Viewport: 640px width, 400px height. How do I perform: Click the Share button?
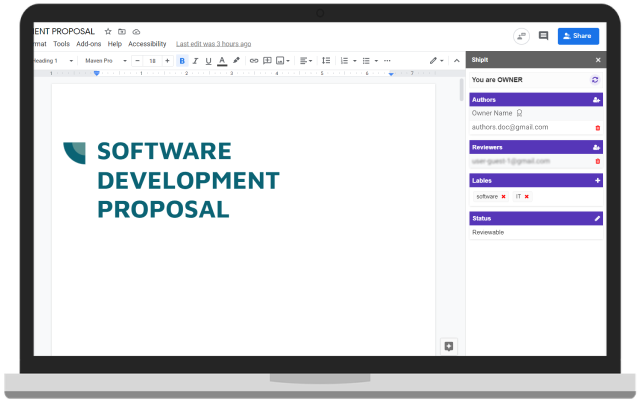578,36
